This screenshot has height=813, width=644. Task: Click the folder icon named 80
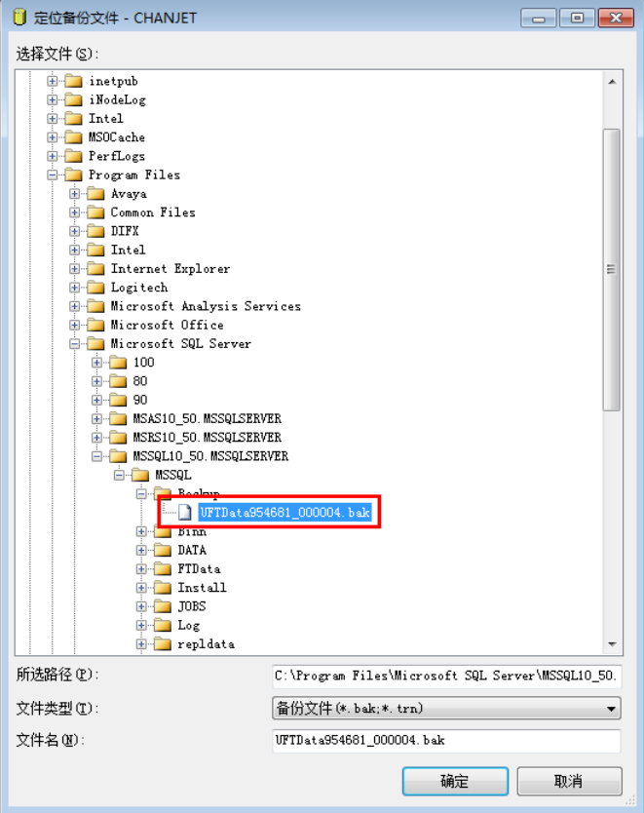pyautogui.click(x=118, y=381)
